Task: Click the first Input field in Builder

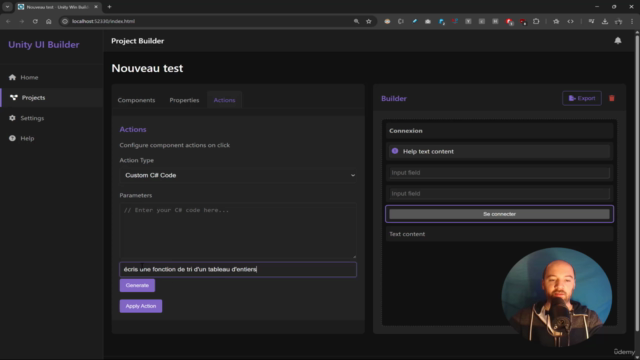Action: point(499,173)
